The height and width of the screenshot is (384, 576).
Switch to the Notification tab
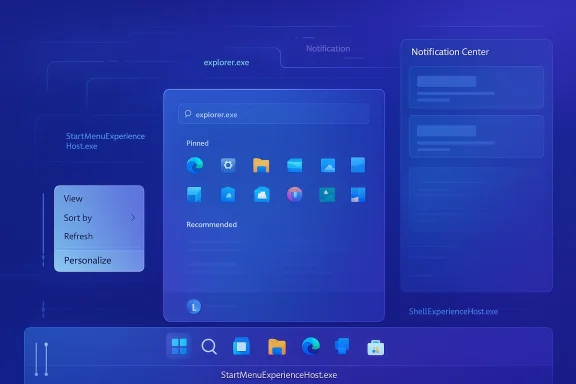tap(328, 49)
